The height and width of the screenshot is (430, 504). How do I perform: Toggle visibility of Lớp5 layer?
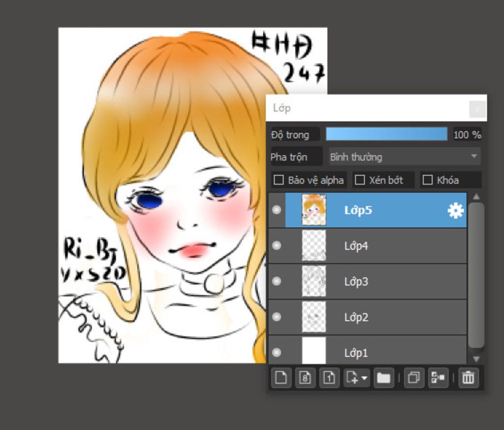(x=277, y=210)
